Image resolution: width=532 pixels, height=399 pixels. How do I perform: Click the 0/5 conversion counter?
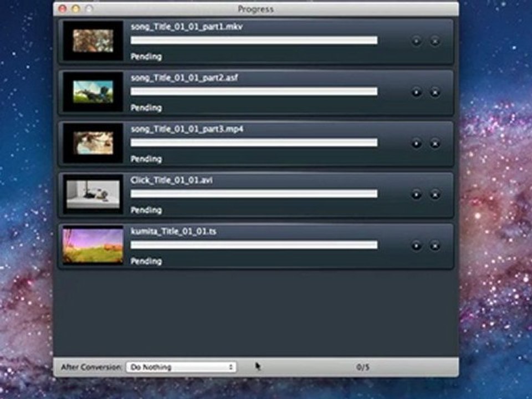coord(362,367)
